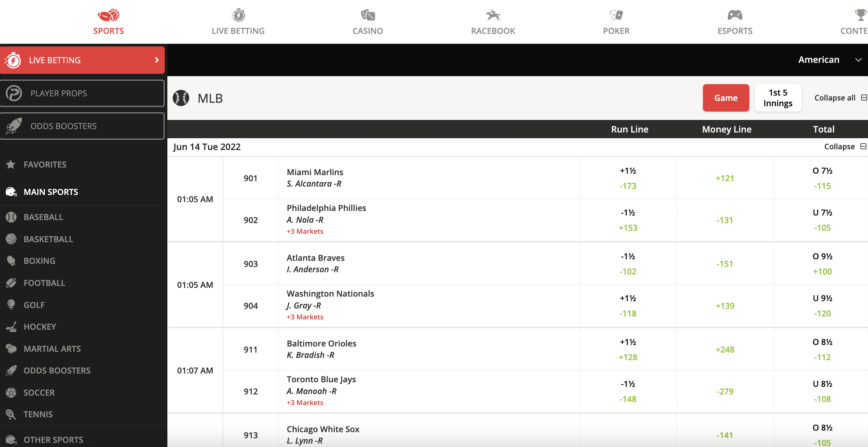
Task: Click the Hockey stick icon
Action: 11,327
